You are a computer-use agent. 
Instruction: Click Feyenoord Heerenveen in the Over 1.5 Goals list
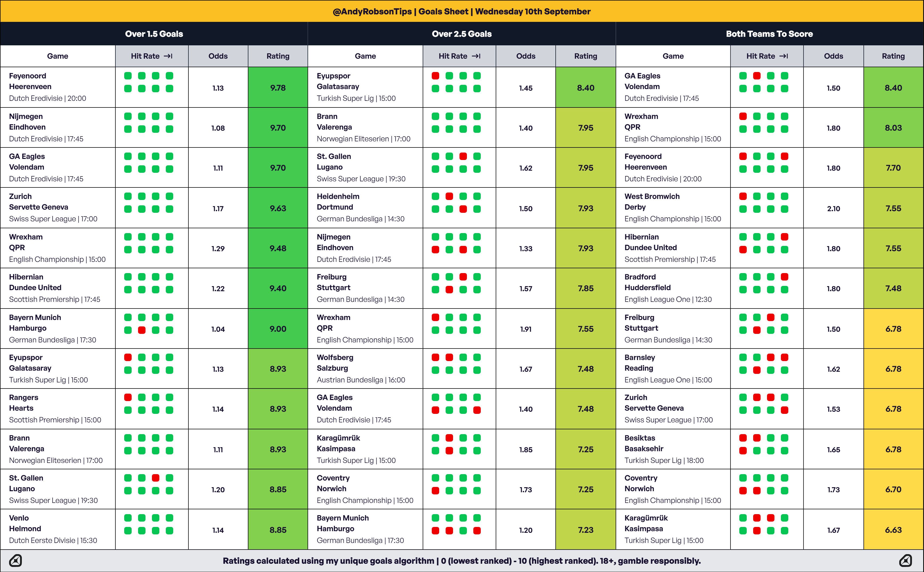[58, 87]
